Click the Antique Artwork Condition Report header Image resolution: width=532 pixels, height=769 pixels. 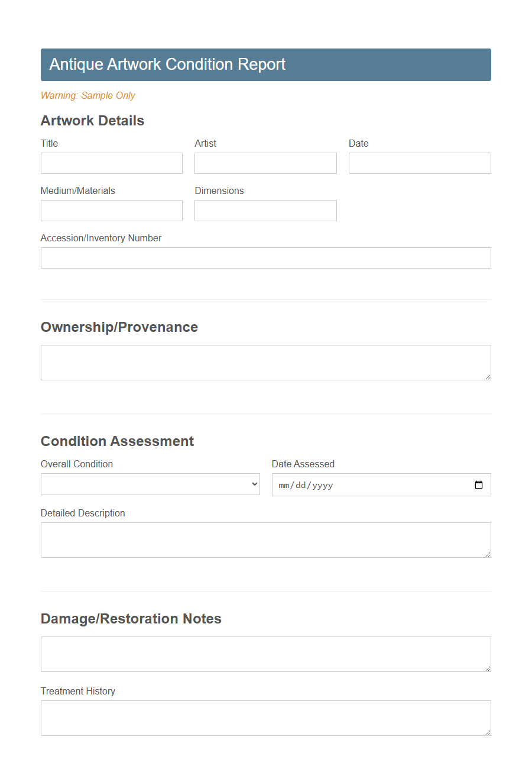pyautogui.click(x=167, y=64)
